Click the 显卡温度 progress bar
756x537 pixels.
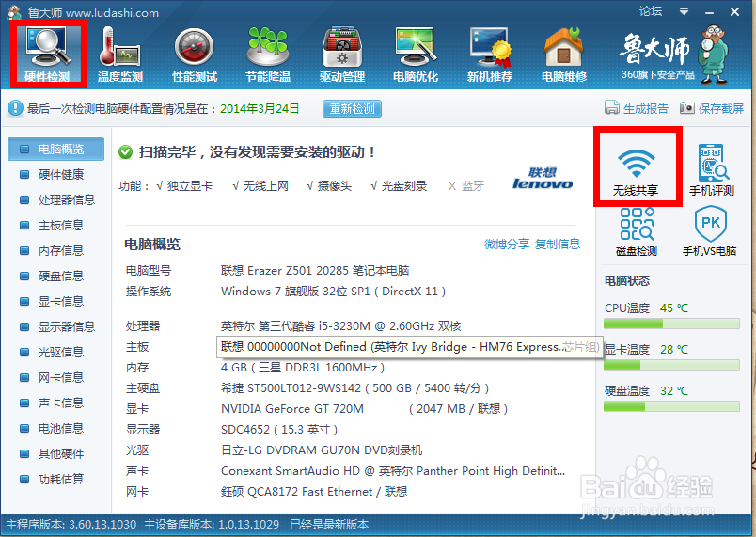[x=671, y=365]
